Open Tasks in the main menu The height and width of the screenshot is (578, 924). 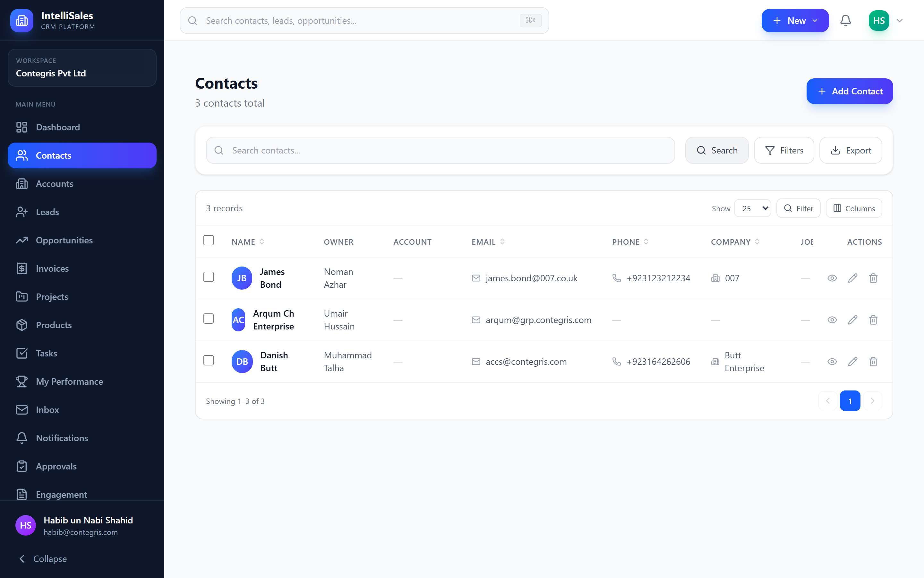coord(82,354)
